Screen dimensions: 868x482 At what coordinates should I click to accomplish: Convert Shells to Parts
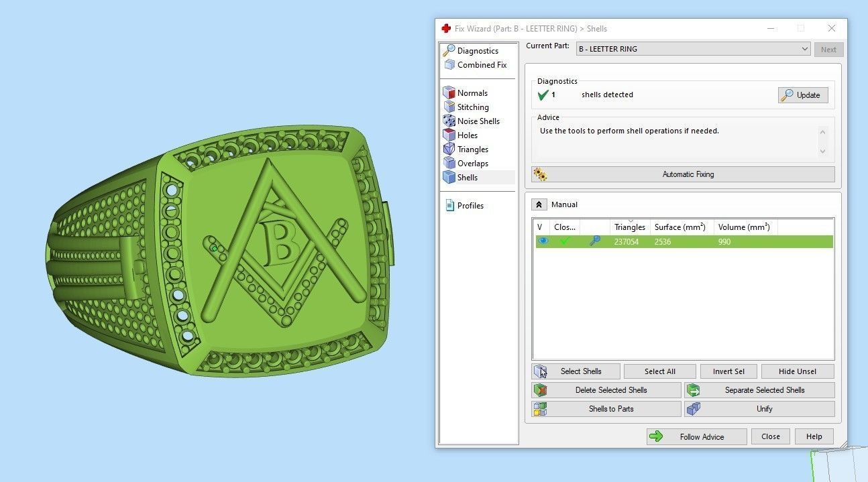click(606, 409)
